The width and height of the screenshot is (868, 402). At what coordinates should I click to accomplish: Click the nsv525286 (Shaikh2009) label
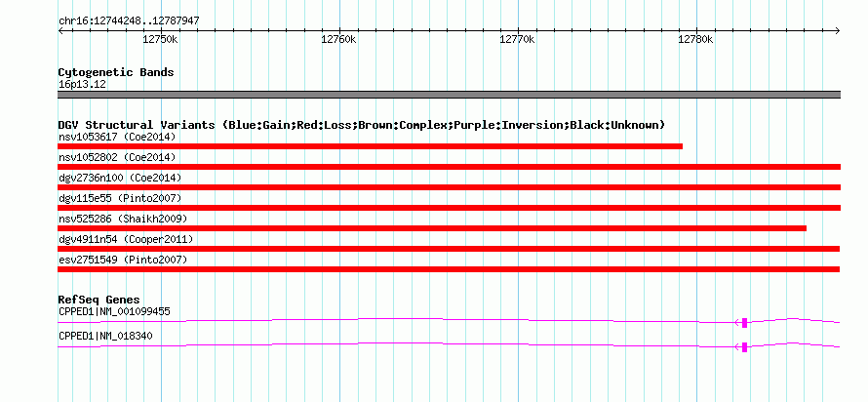[x=123, y=219]
